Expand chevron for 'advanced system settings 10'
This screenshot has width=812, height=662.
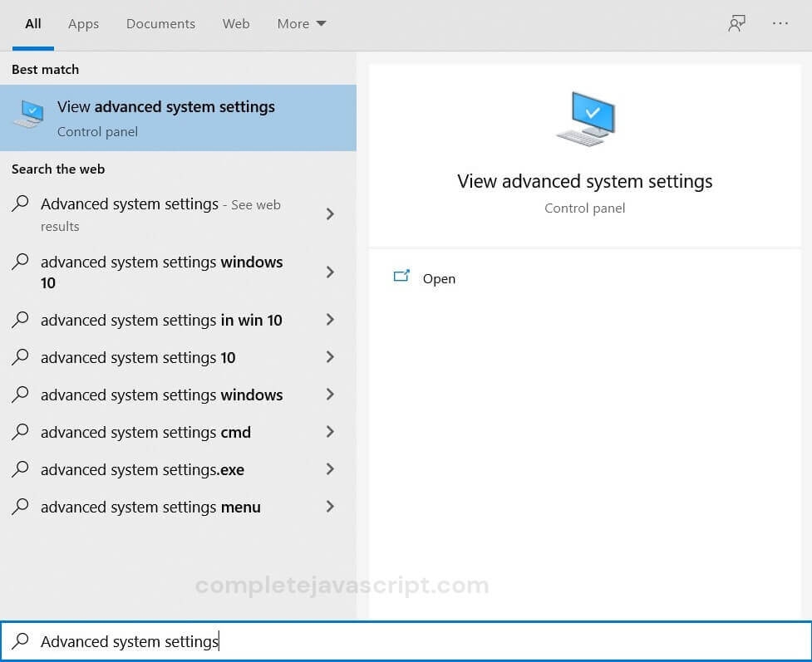330,356
